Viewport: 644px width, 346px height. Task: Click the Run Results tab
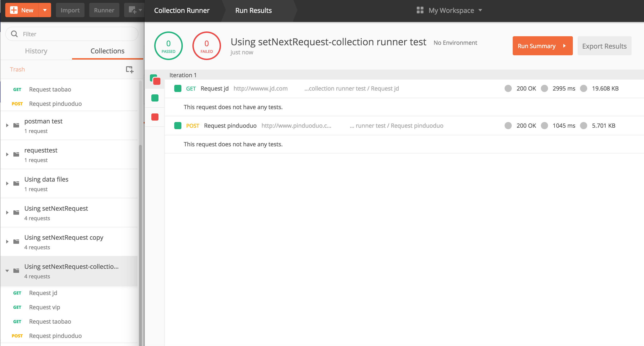pos(254,10)
